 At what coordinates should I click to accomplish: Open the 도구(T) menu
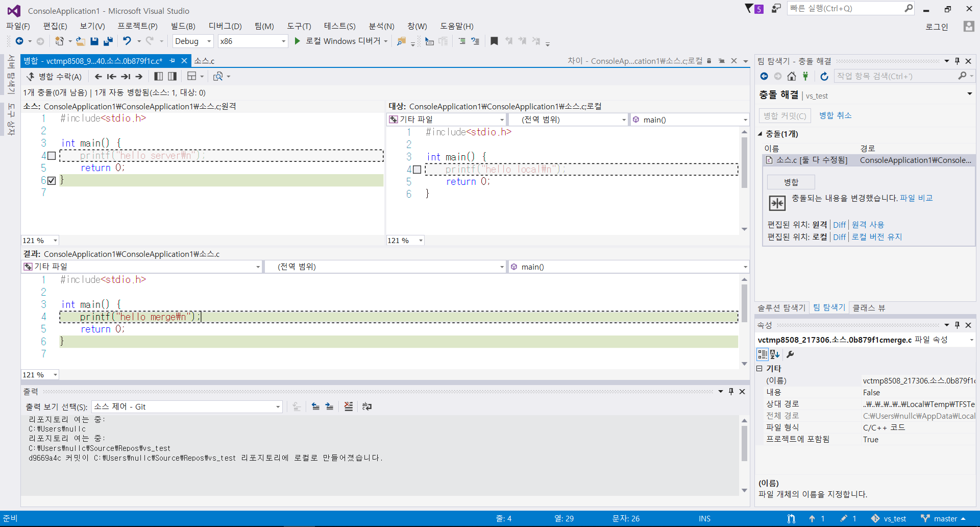pyautogui.click(x=299, y=26)
